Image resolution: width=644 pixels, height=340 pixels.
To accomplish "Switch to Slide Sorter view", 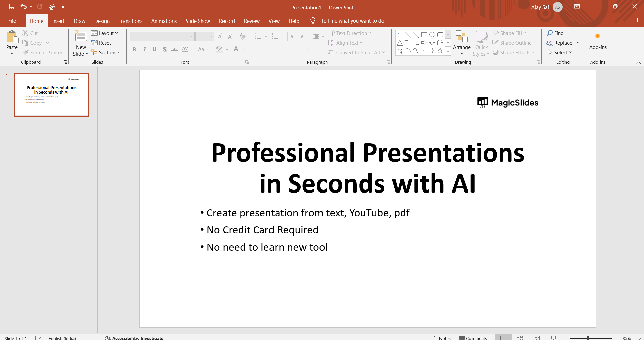I will pyautogui.click(x=520, y=338).
